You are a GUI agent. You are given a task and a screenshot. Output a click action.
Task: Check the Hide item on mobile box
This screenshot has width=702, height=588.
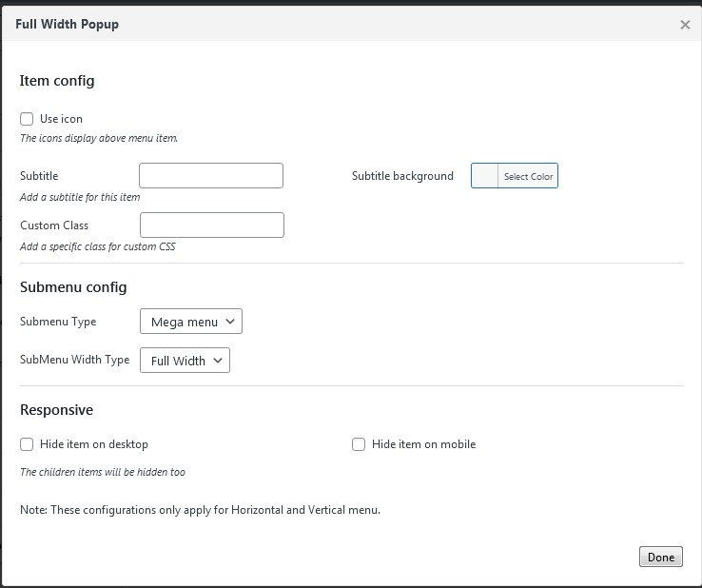[359, 444]
